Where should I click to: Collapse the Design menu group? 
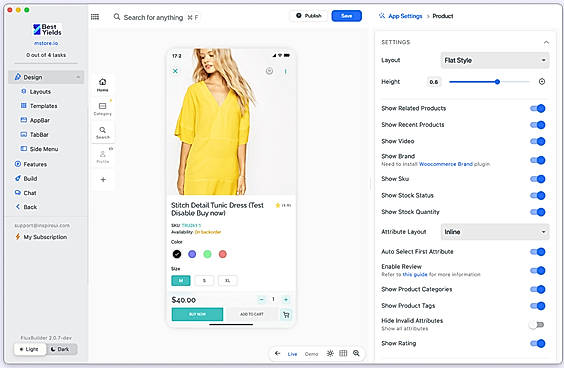pyautogui.click(x=78, y=77)
